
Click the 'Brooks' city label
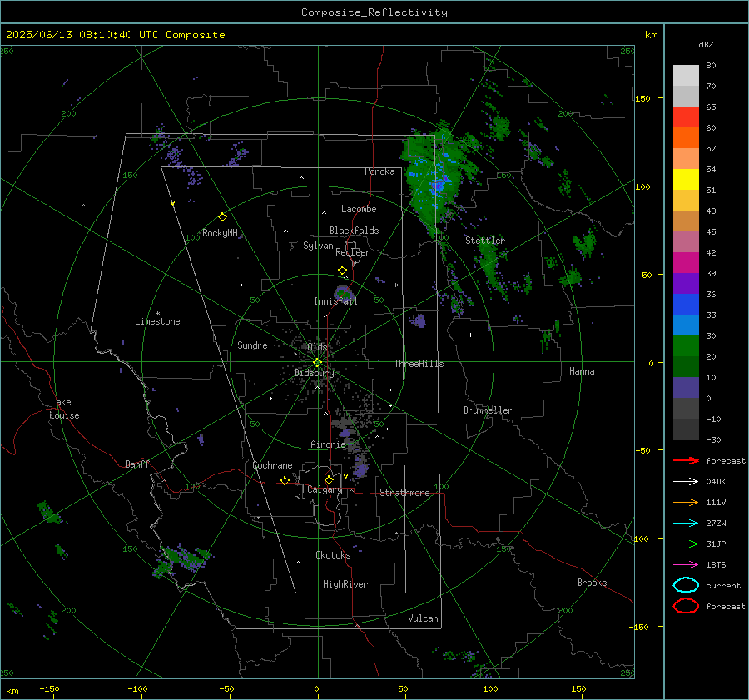(592, 583)
